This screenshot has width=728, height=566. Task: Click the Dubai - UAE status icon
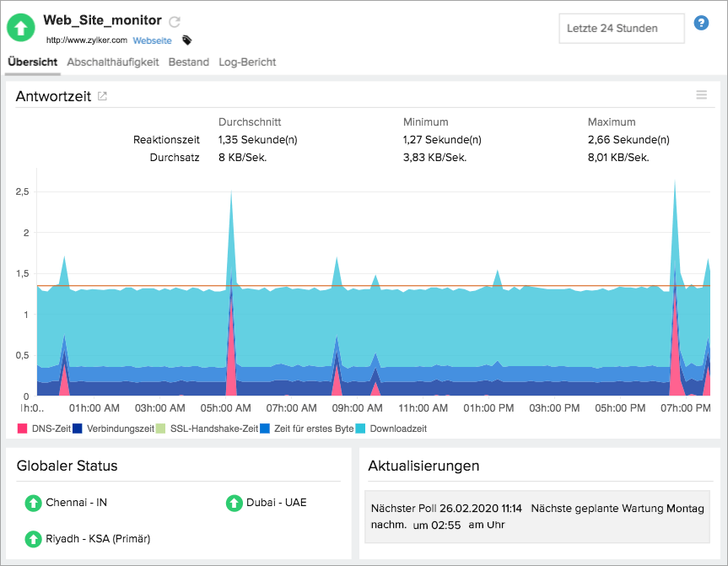pos(234,503)
